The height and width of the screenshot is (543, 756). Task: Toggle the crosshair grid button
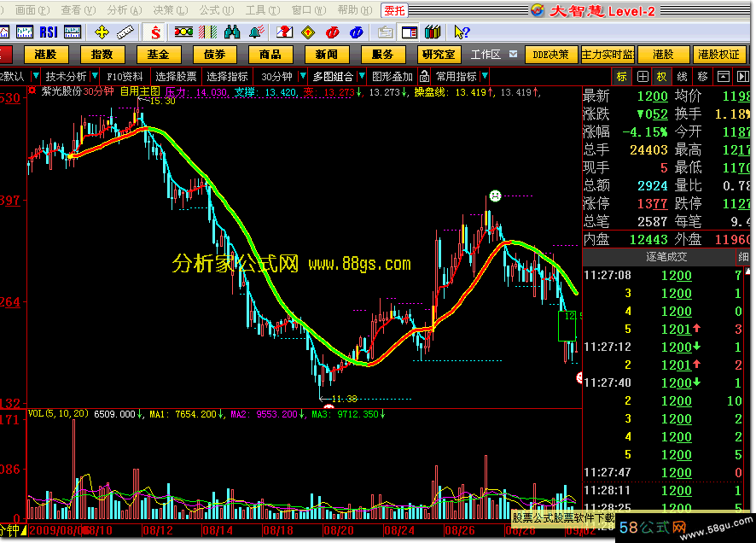point(643,77)
